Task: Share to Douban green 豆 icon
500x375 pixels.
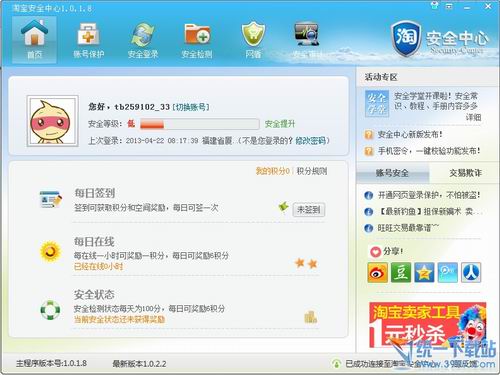Action: [401, 273]
